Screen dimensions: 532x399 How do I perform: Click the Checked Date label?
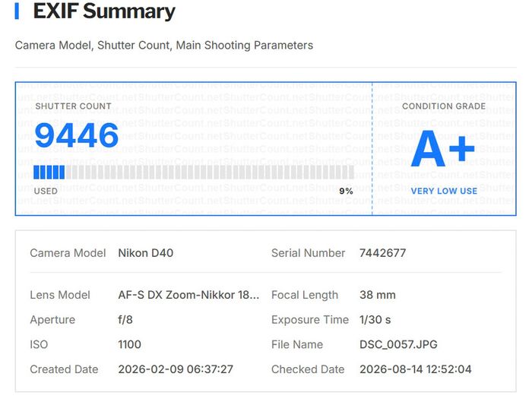308,369
